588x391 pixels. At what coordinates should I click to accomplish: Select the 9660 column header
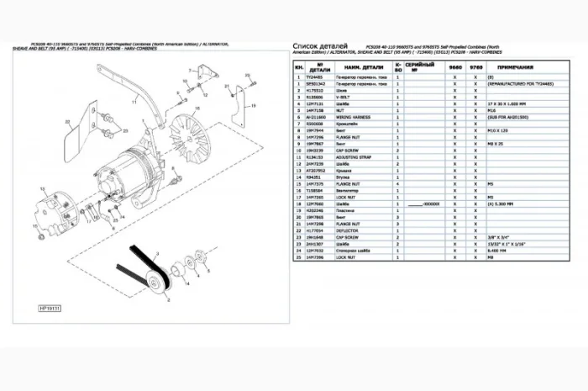tap(454, 66)
